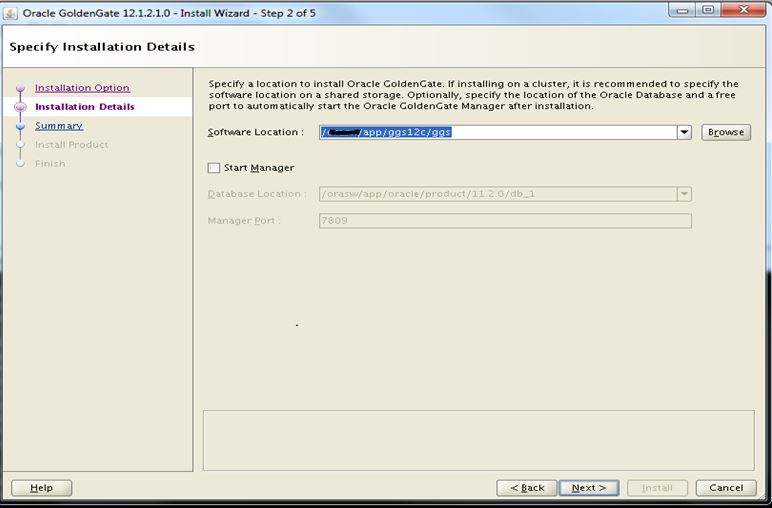Click the Java icon in title bar
The width and height of the screenshot is (772, 508).
(x=11, y=13)
